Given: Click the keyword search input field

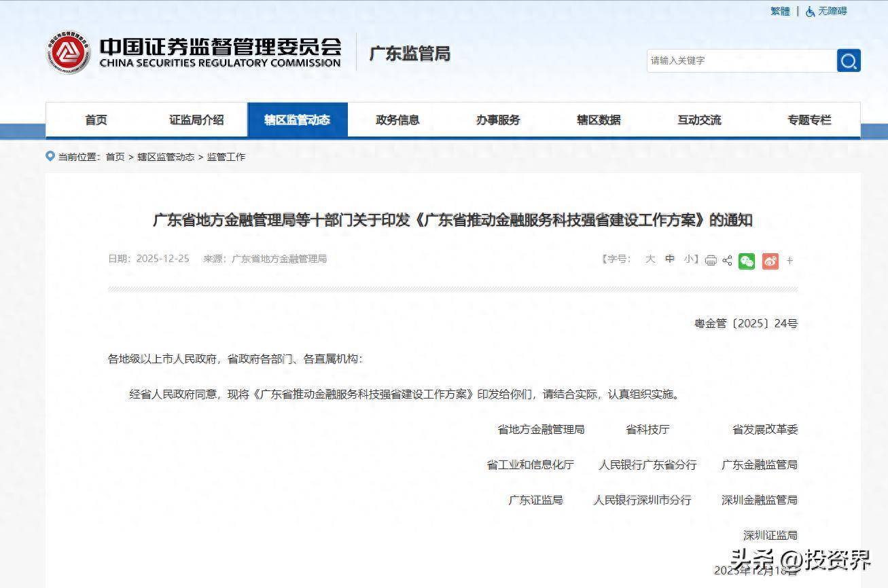Looking at the screenshot, I should (x=741, y=60).
